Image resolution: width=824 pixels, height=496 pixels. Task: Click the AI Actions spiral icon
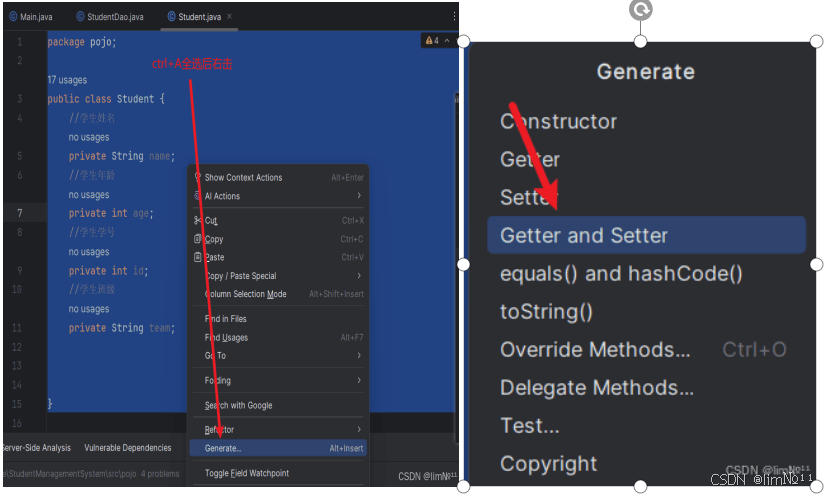click(197, 196)
